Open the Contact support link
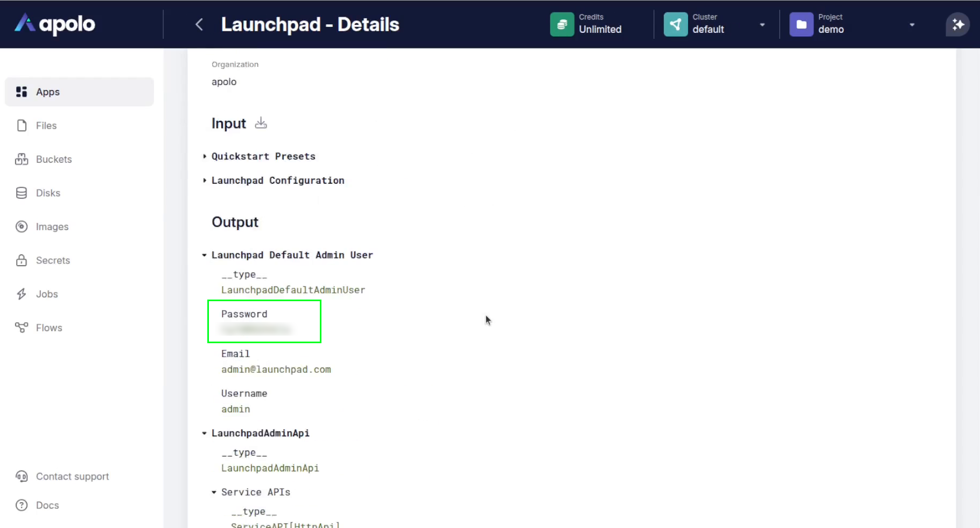980x528 pixels. click(72, 477)
